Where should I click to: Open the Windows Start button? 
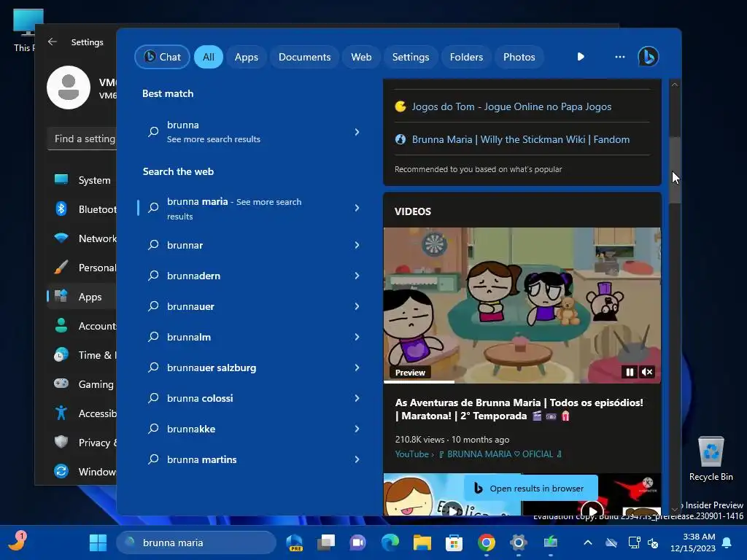(x=98, y=542)
